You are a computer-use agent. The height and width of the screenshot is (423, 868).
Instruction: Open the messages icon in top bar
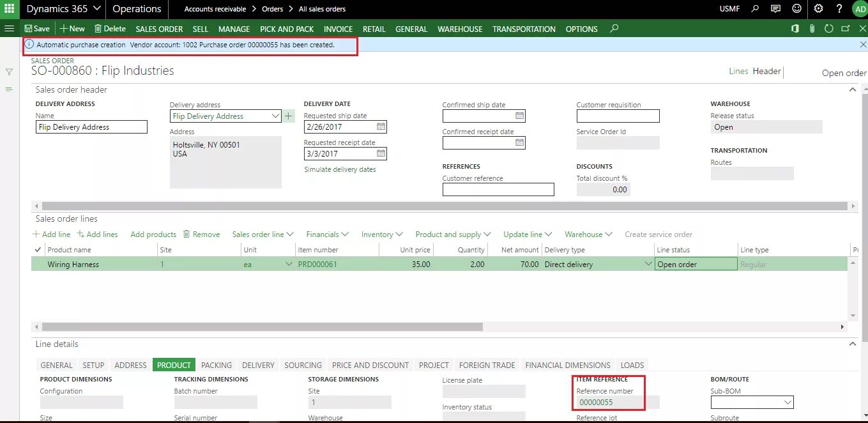click(x=775, y=9)
